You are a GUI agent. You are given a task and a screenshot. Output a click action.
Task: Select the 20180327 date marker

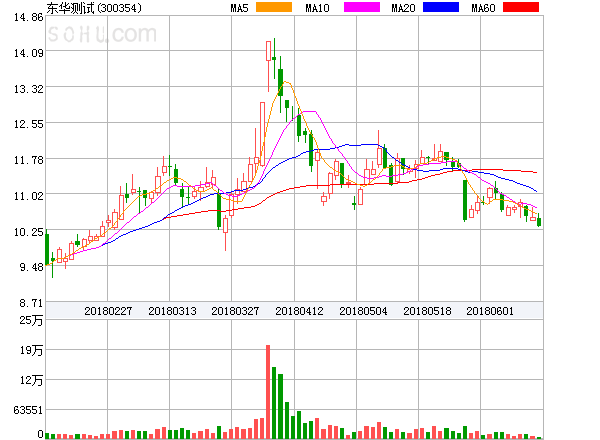[x=235, y=311]
